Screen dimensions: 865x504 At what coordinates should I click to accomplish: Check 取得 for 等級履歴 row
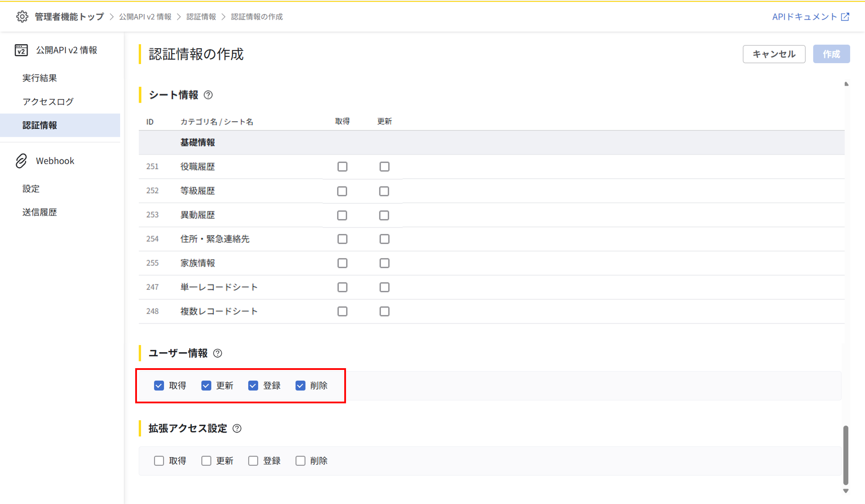point(342,191)
